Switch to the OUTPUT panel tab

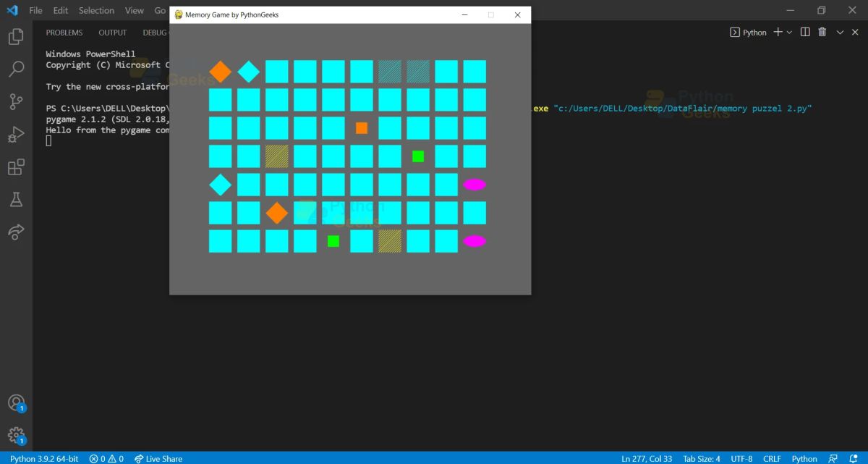[113, 33]
